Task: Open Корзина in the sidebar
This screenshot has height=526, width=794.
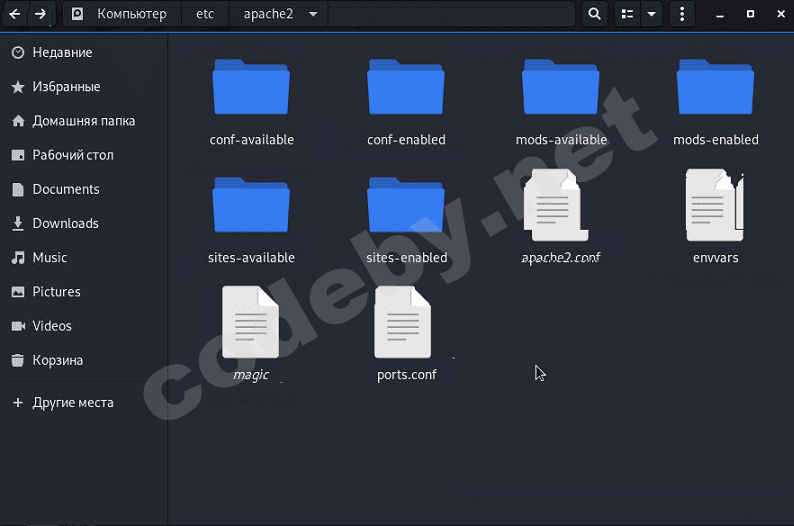Action: point(84,360)
